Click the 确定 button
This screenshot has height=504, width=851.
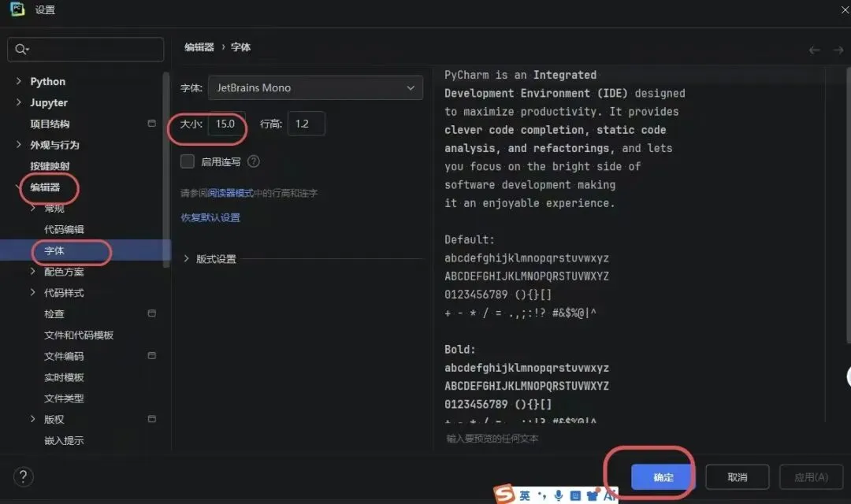click(663, 477)
